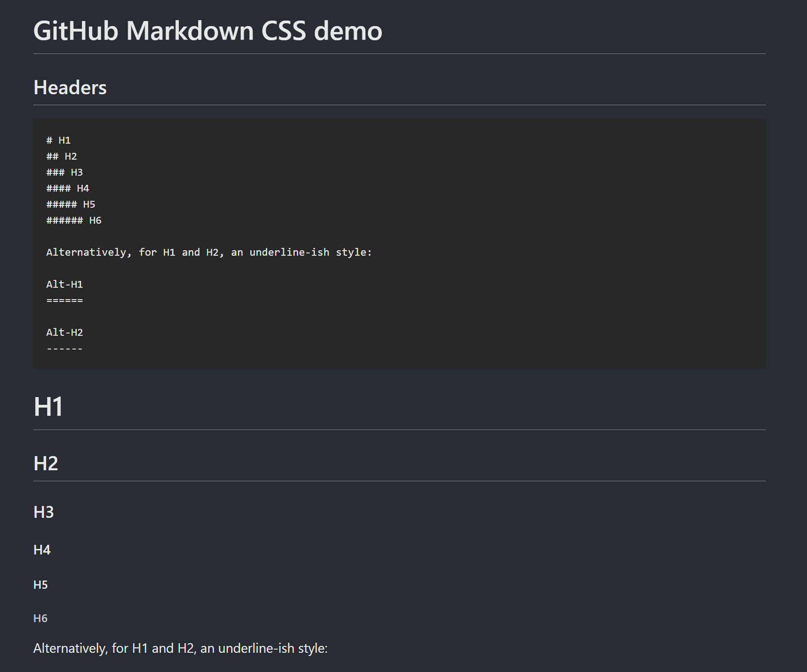Click the '#### H4' code line
Screen dimensions: 807x672
(x=68, y=188)
